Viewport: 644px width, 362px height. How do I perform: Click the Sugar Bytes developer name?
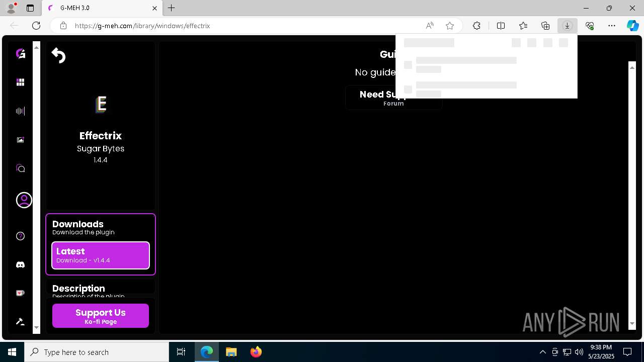[101, 149]
